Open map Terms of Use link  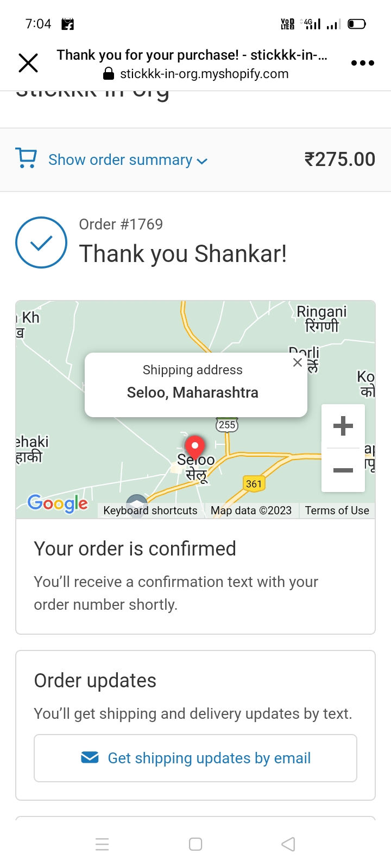tap(337, 510)
